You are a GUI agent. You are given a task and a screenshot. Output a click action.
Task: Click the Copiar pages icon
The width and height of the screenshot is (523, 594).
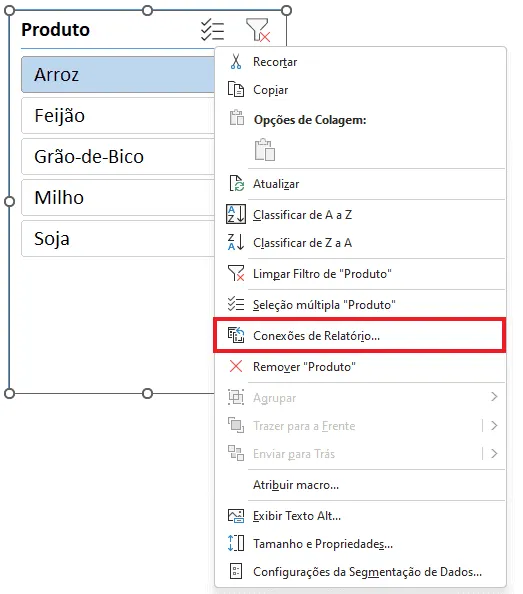(x=236, y=89)
